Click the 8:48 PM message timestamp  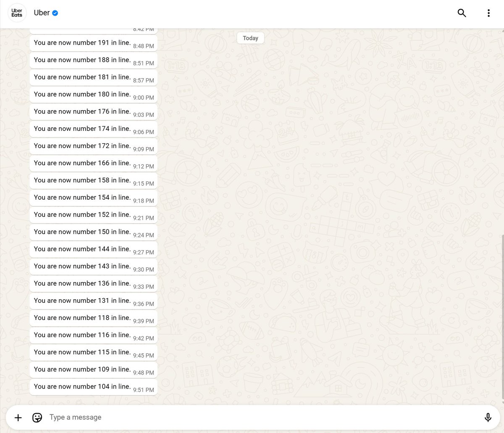click(144, 46)
